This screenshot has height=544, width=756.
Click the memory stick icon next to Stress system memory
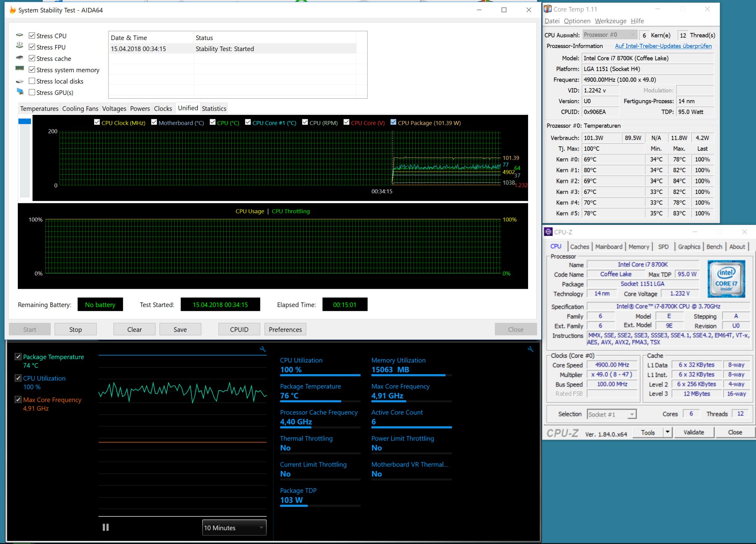[20, 69]
